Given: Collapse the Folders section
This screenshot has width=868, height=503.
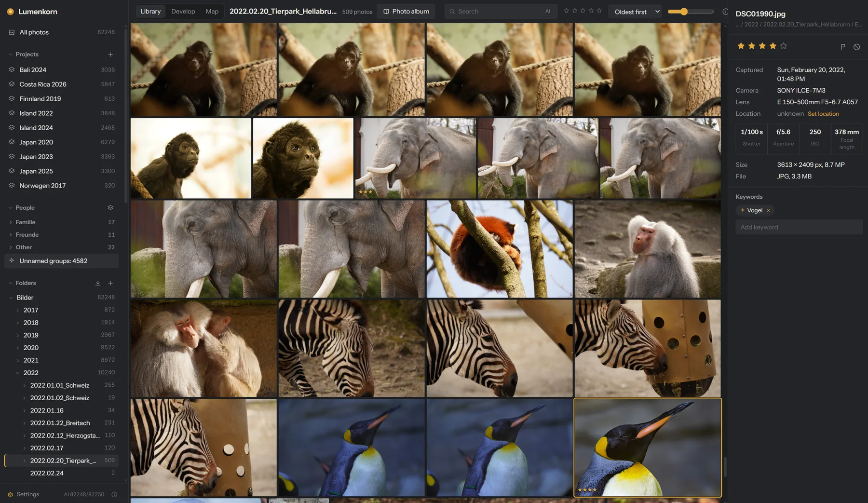Looking at the screenshot, I should coord(11,283).
